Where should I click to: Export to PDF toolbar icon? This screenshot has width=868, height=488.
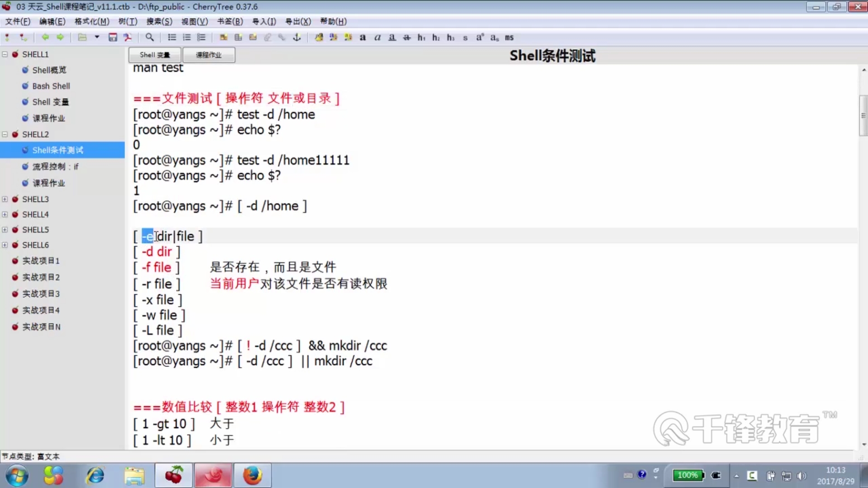tap(127, 38)
